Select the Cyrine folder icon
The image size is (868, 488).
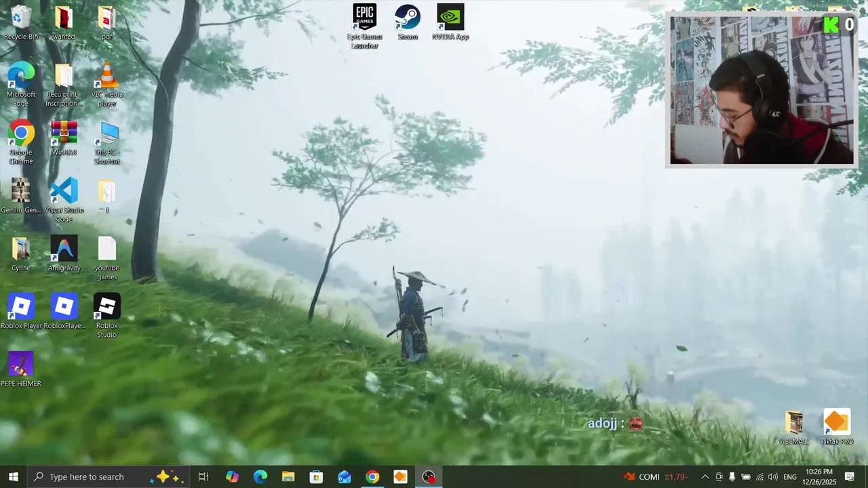(x=21, y=253)
